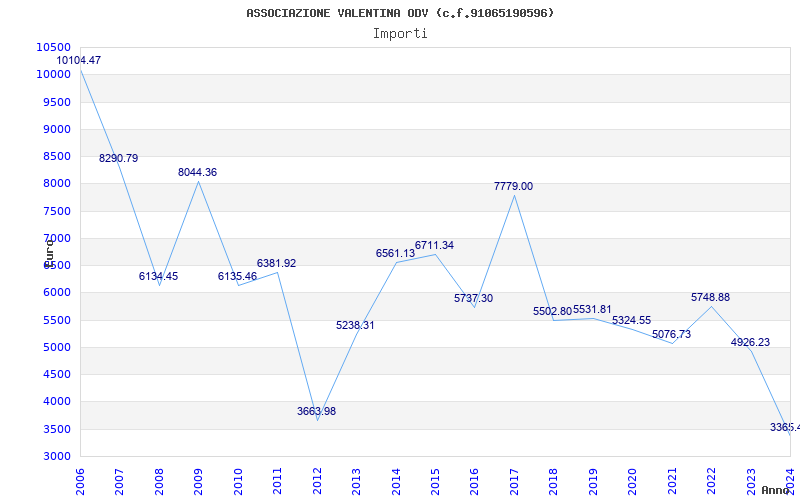The height and width of the screenshot is (500, 800).
Task: Click the y-axis value 4000
Action: [56, 402]
